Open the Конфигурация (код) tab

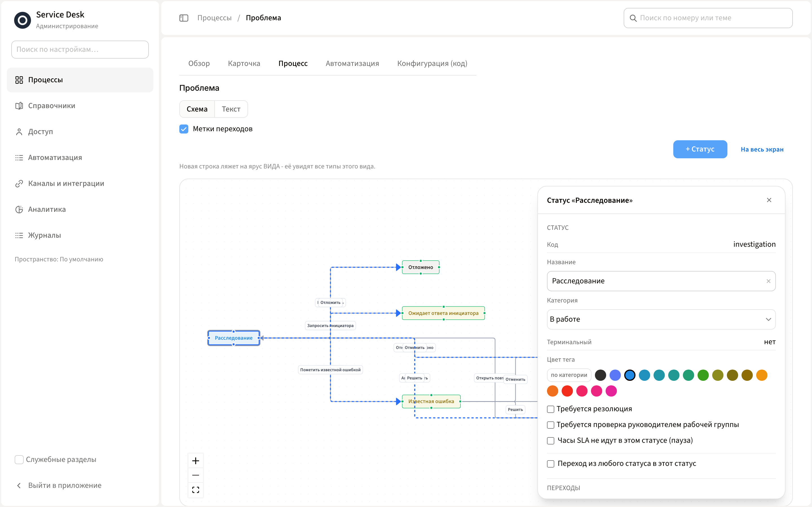pos(432,63)
